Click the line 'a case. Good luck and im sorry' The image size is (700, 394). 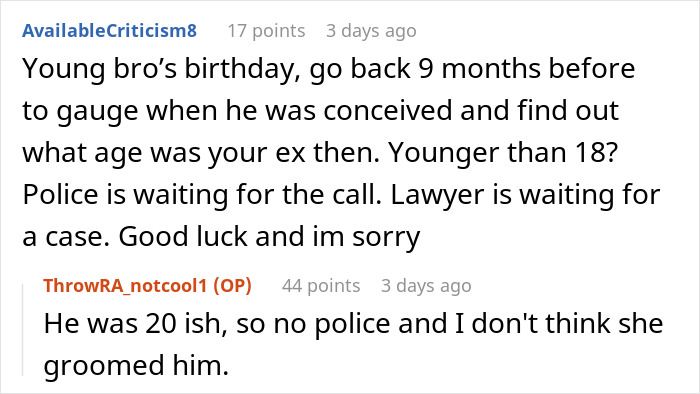[x=221, y=236]
